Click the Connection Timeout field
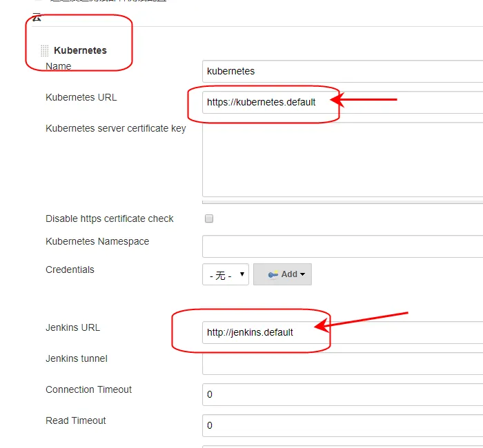The height and width of the screenshot is (448, 483). coord(342,394)
